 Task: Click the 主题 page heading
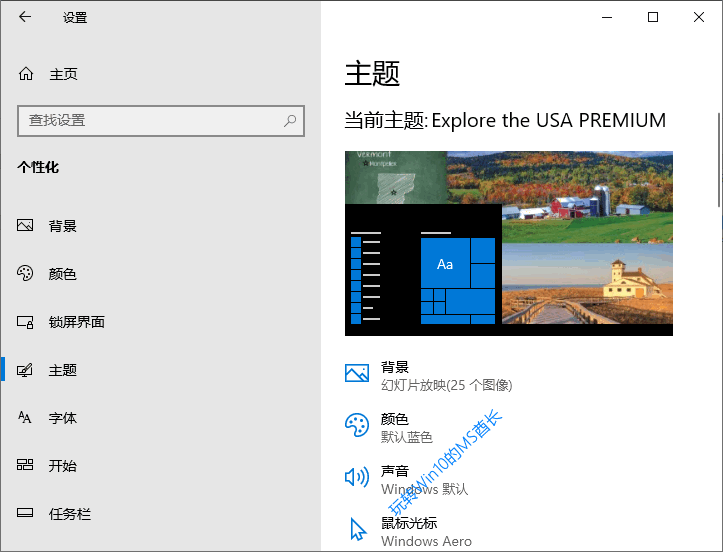[x=372, y=73]
